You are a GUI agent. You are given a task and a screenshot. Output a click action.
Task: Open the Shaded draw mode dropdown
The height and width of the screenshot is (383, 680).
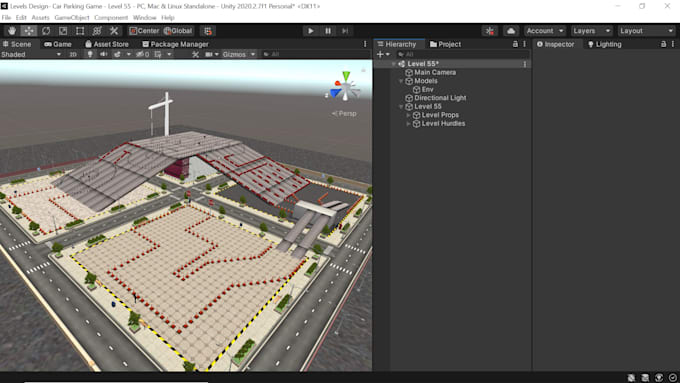(31, 54)
